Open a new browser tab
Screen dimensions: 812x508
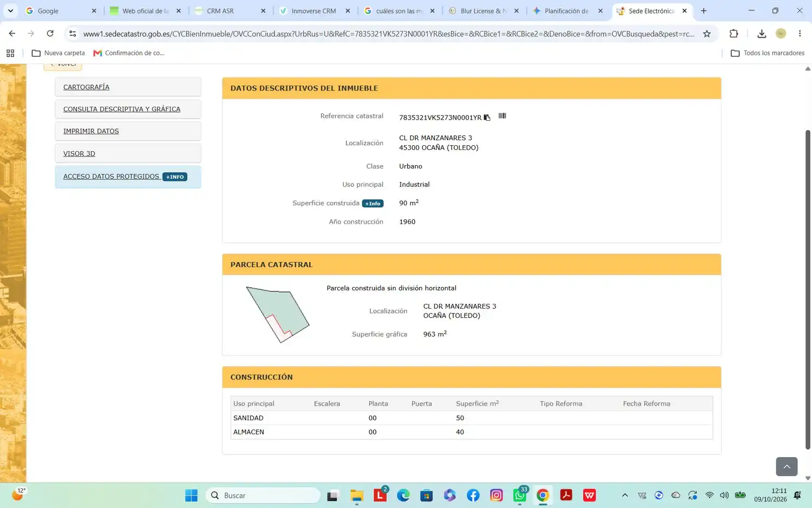point(704,11)
